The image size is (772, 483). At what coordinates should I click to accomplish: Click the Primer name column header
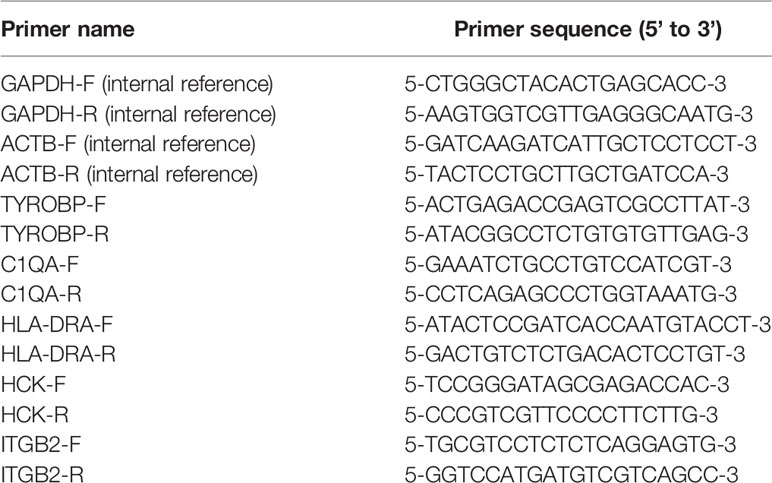[x=67, y=30]
